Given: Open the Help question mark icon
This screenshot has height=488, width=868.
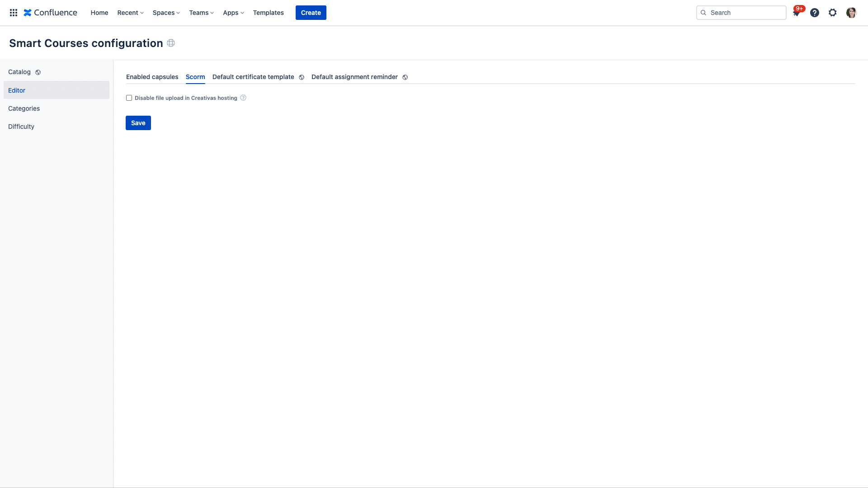Looking at the screenshot, I should click(815, 13).
